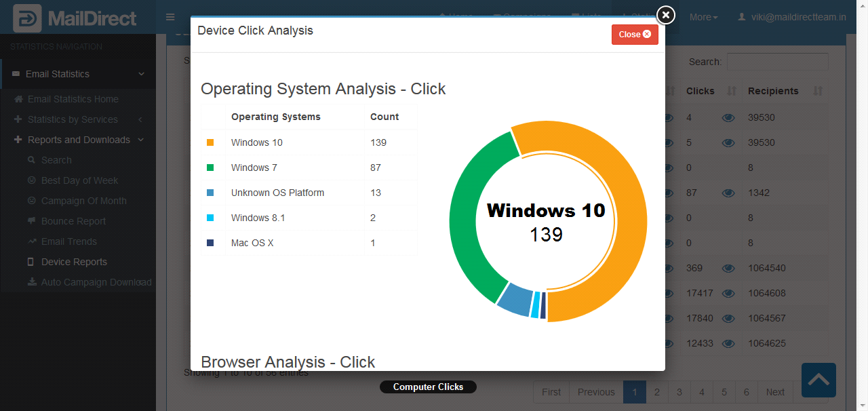Open Best Day of Week report
The height and width of the screenshot is (411, 868).
[x=79, y=180]
